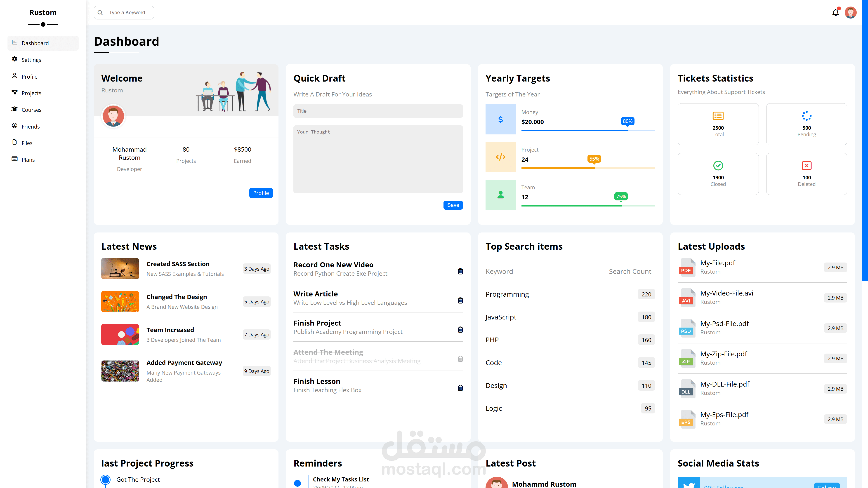Viewport: 868px width, 488px height.
Task: Click the draft Title field
Action: click(378, 111)
